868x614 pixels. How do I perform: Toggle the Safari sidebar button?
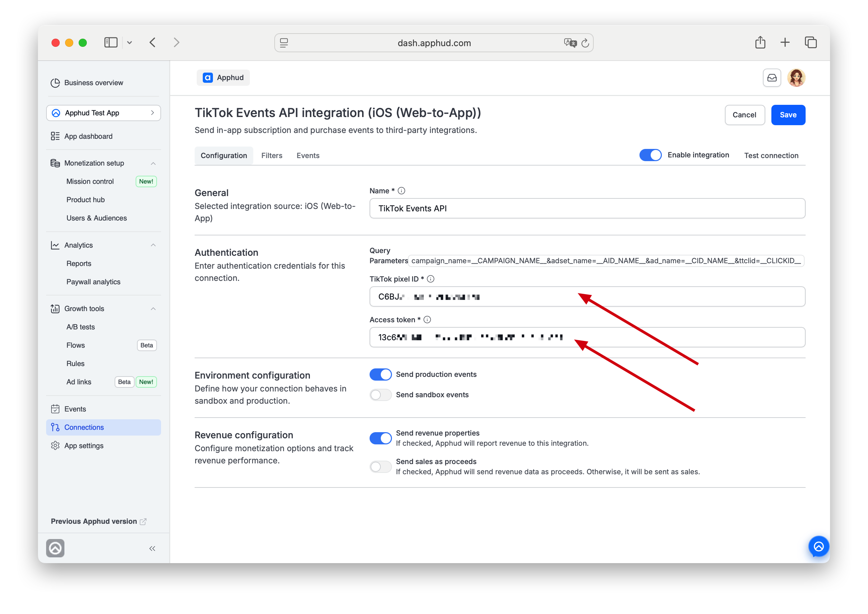coord(111,42)
